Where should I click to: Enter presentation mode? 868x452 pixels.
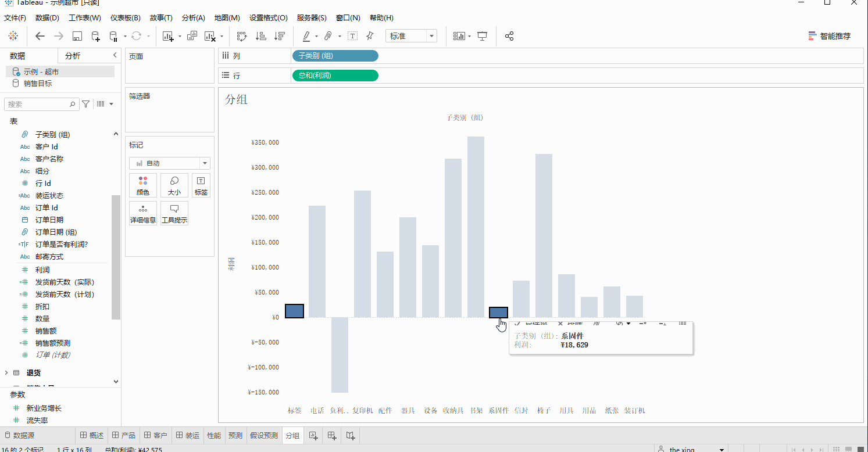click(x=482, y=36)
